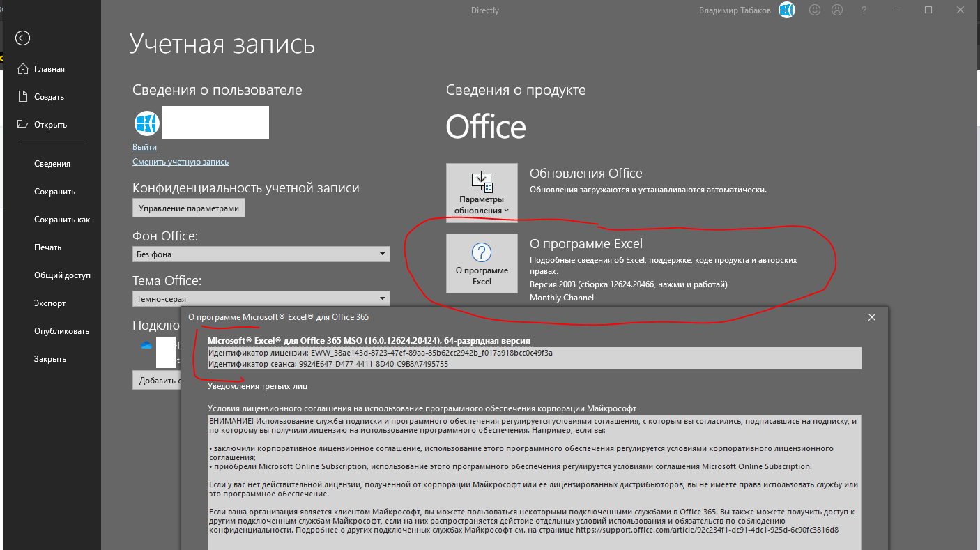Open Уведомления третьих лиц link
The image size is (980, 550).
[x=257, y=385]
